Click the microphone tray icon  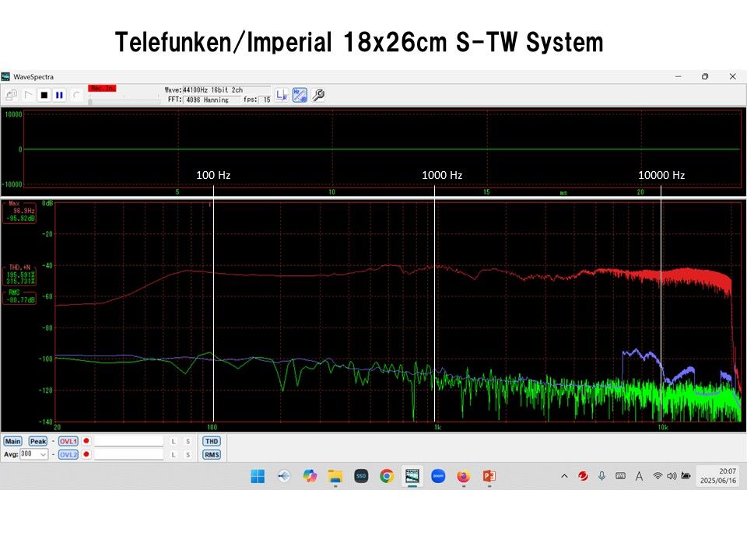[601, 476]
